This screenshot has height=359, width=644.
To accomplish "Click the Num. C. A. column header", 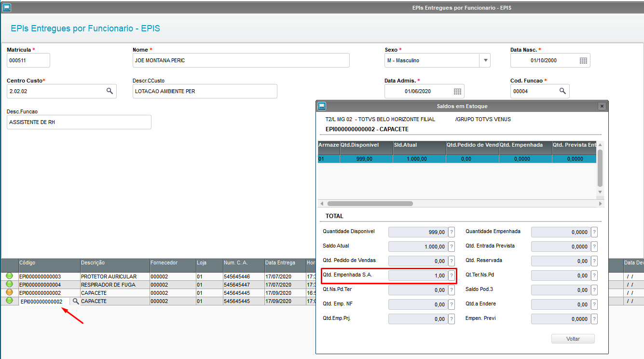I will point(243,265).
